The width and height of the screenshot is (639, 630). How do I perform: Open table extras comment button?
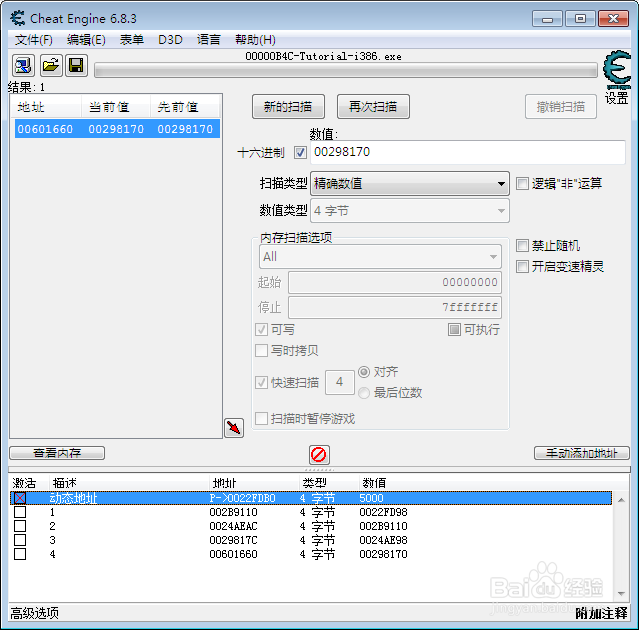[x=602, y=613]
